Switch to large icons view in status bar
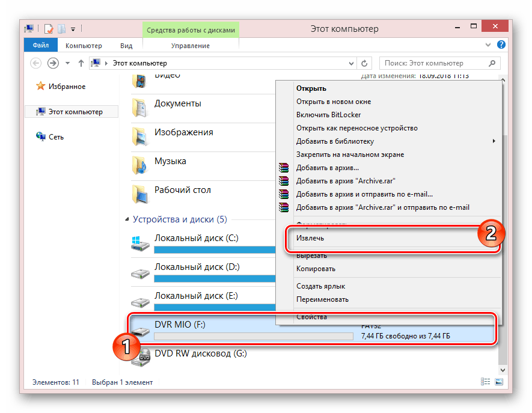 498,382
